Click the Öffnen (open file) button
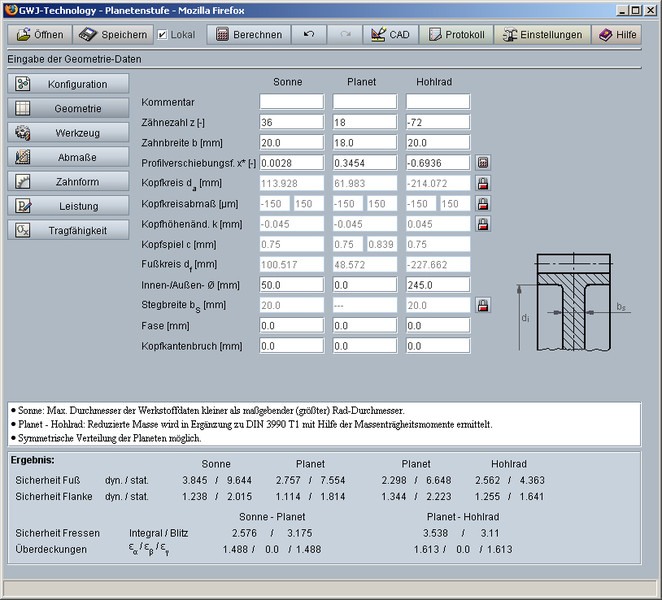The height and width of the screenshot is (600, 662). coord(42,34)
